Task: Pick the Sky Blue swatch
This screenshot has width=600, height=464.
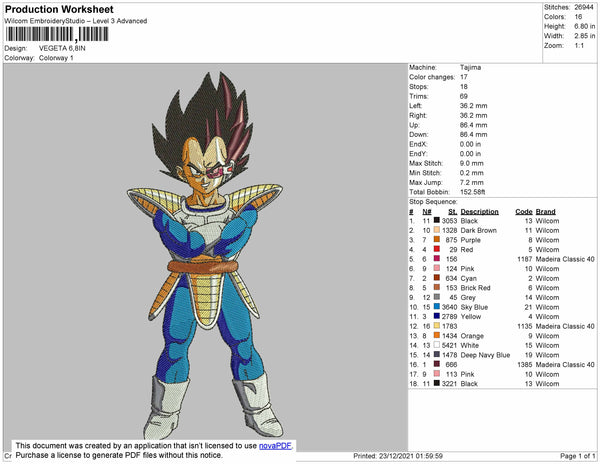Action: click(437, 306)
